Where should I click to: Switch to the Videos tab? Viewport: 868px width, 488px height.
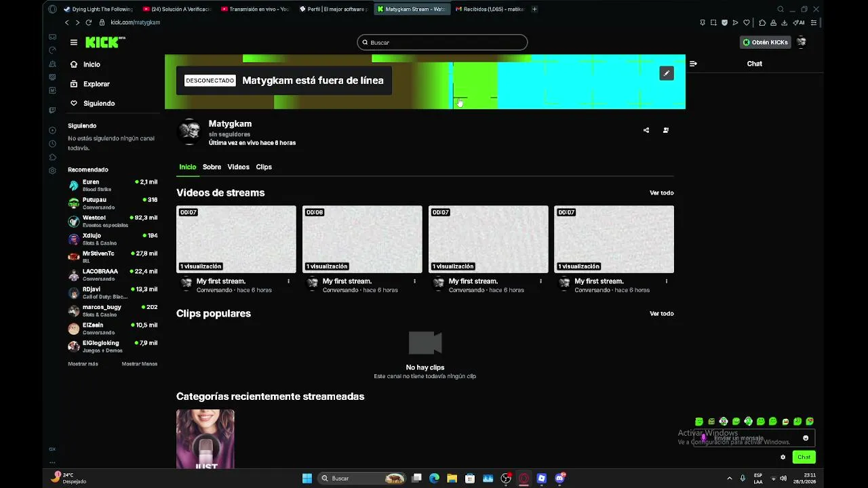click(x=238, y=167)
